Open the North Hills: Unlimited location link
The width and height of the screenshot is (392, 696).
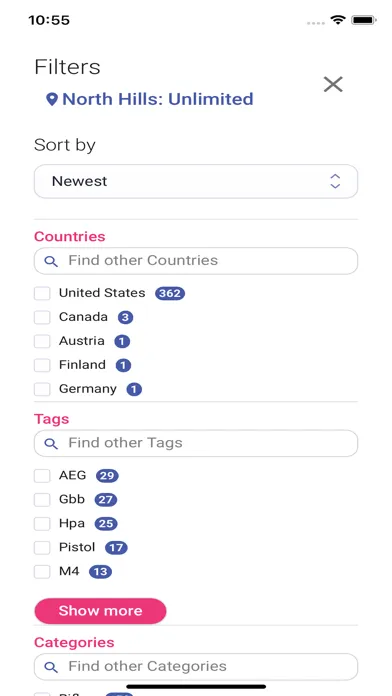coord(158,99)
